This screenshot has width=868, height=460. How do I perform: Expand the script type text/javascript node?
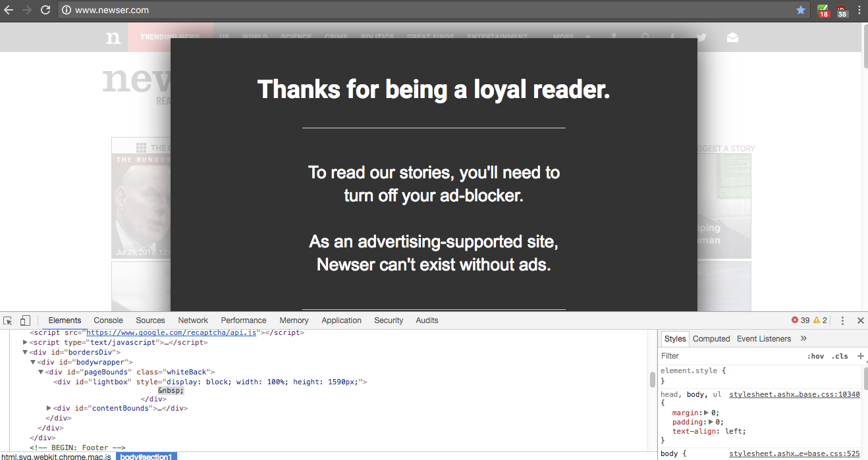click(26, 342)
